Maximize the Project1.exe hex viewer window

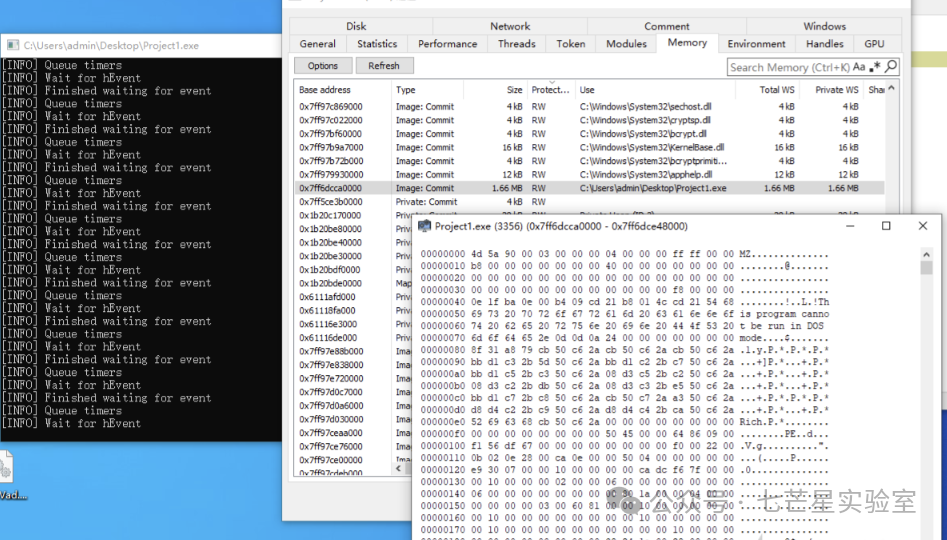886,226
